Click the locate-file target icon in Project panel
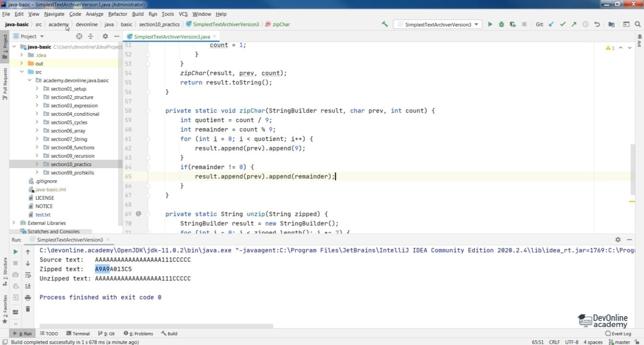This screenshot has height=345, width=644. (79, 36)
